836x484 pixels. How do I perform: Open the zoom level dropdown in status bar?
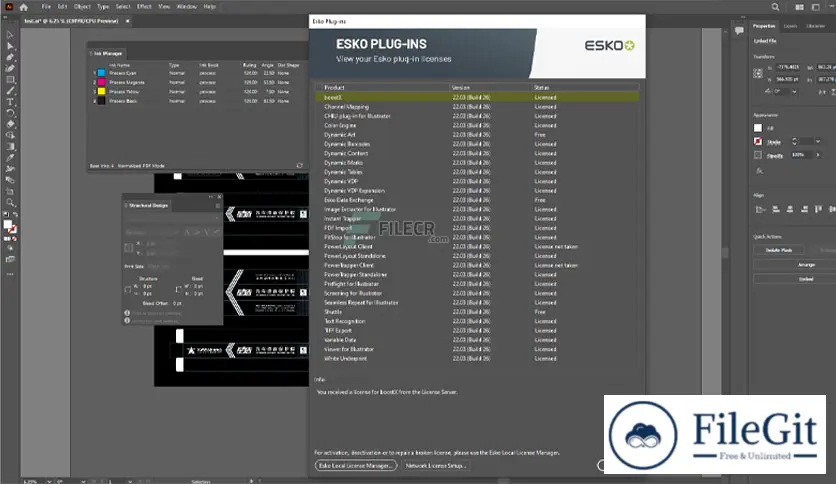click(x=49, y=481)
